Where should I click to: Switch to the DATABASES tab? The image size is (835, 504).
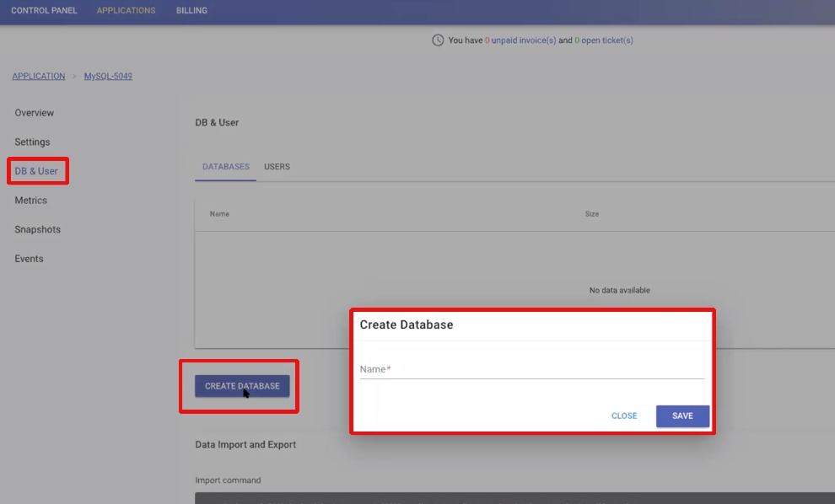click(226, 167)
